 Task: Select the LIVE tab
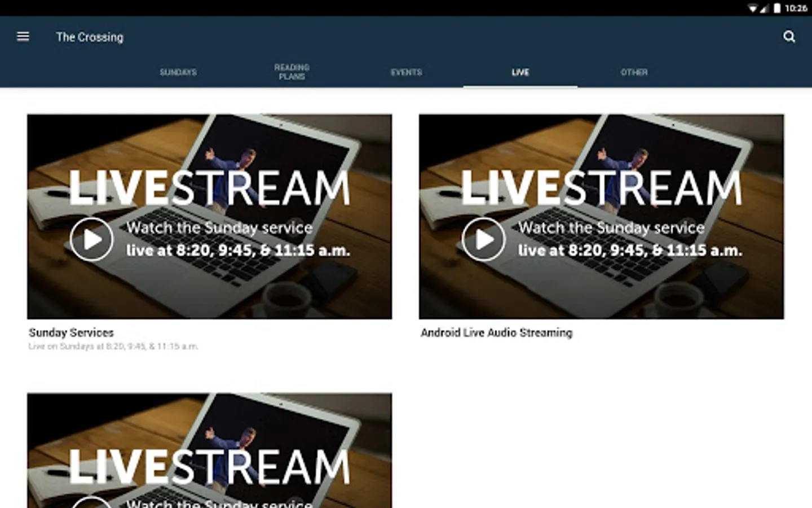pos(520,72)
